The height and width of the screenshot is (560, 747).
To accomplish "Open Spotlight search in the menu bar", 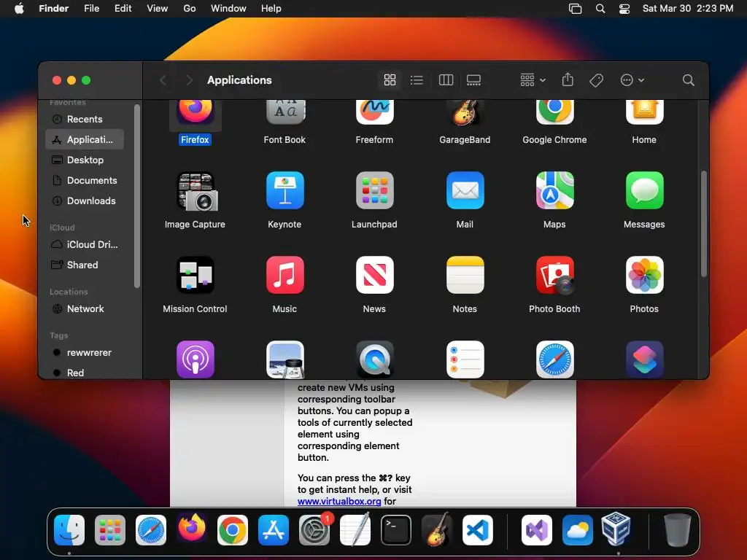I will 600,9.
